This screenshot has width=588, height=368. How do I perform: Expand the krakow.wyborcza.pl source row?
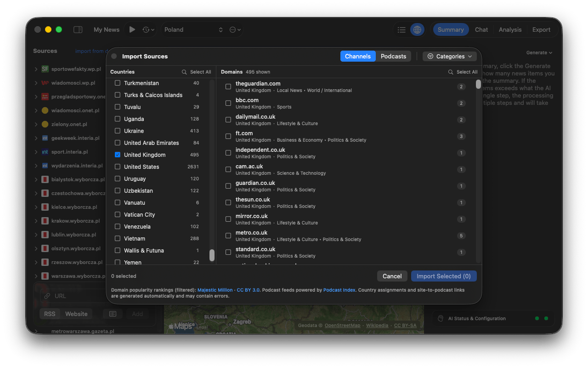[36, 221]
